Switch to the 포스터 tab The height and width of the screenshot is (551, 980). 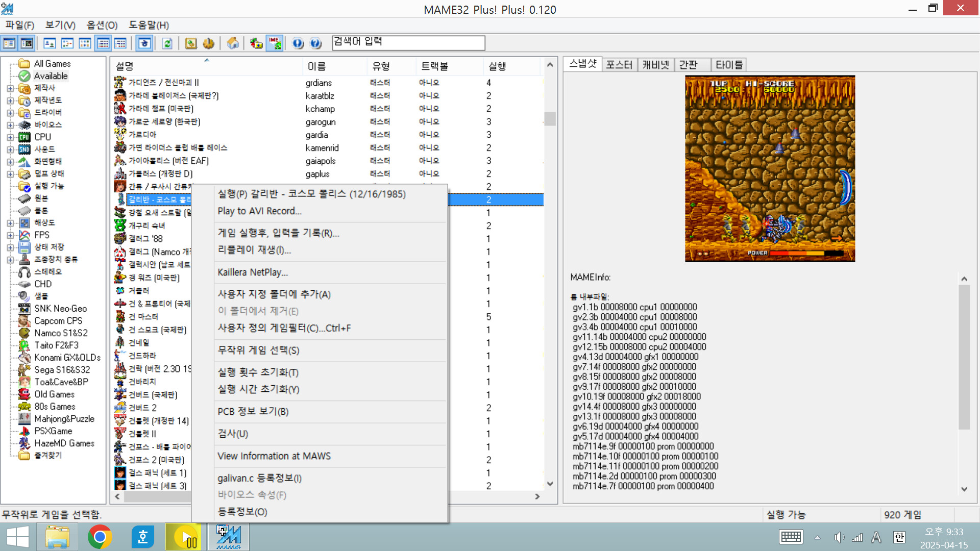click(619, 65)
